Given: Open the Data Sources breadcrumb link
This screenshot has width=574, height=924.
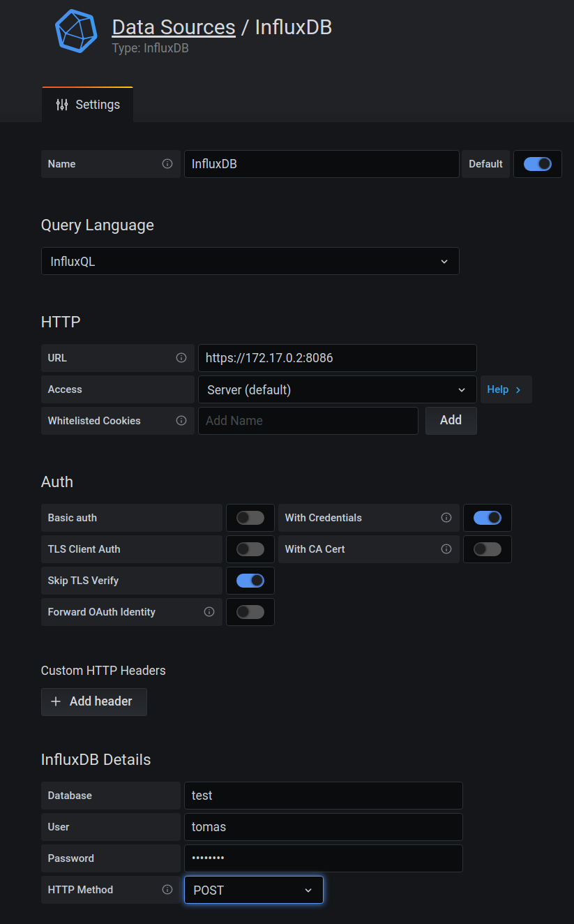Looking at the screenshot, I should 173,27.
